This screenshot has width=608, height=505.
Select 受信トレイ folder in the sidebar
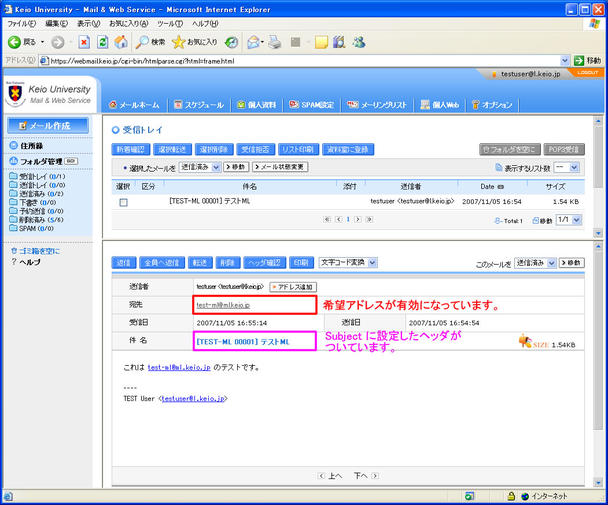[36, 177]
